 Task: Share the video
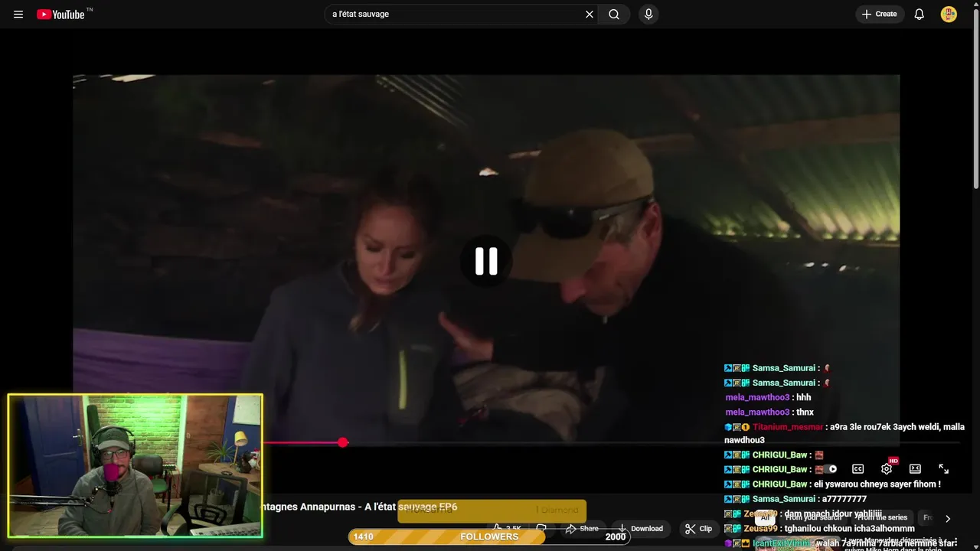pos(582,529)
